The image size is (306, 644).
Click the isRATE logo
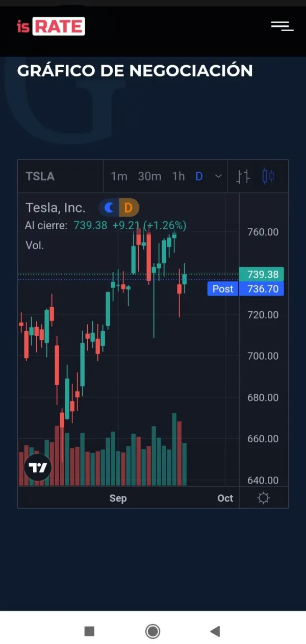(x=50, y=26)
